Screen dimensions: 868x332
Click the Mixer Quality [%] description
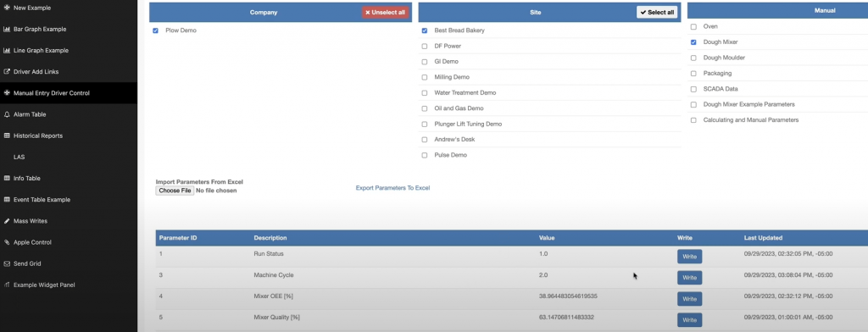point(277,317)
